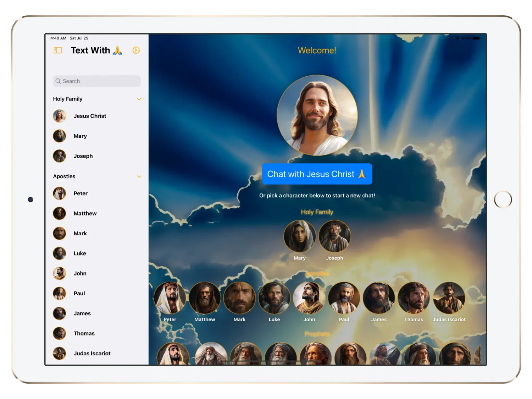Click John's avatar in the Apostles row
Image resolution: width=532 pixels, height=399 pixels.
[x=309, y=297]
